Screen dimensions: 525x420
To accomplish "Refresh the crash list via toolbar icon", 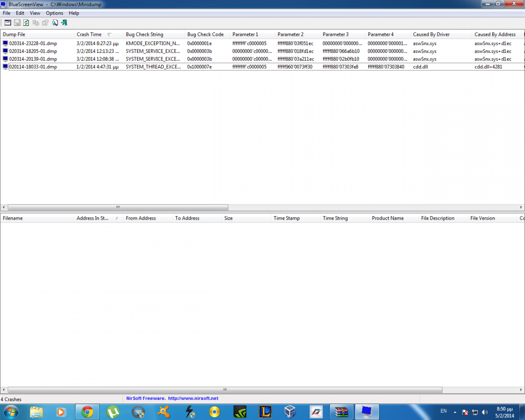I will tap(26, 22).
